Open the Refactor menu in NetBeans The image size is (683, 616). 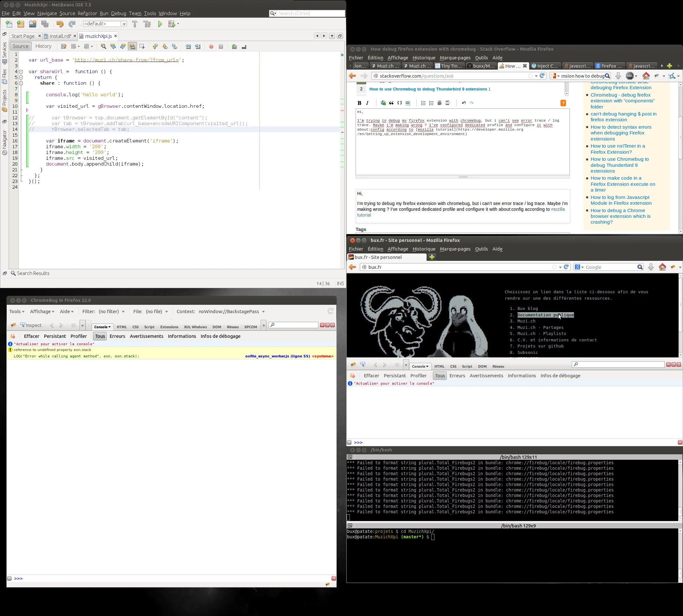tap(87, 13)
